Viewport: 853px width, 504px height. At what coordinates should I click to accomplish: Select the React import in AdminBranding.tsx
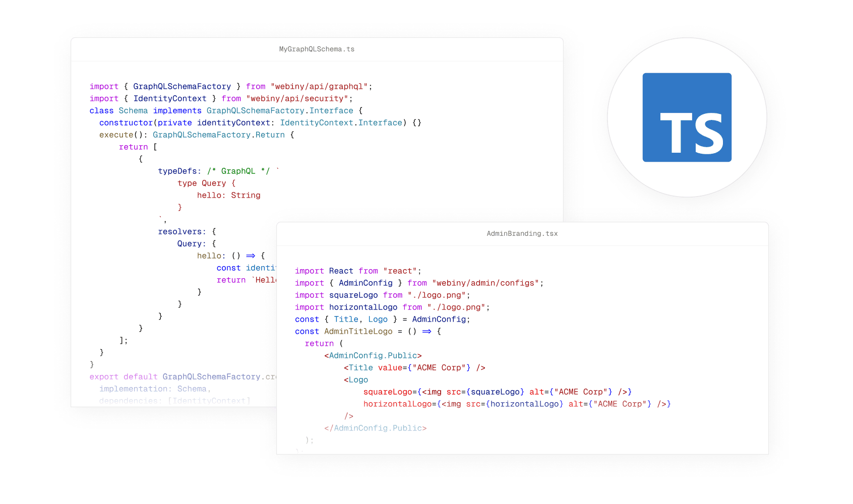pyautogui.click(x=357, y=271)
